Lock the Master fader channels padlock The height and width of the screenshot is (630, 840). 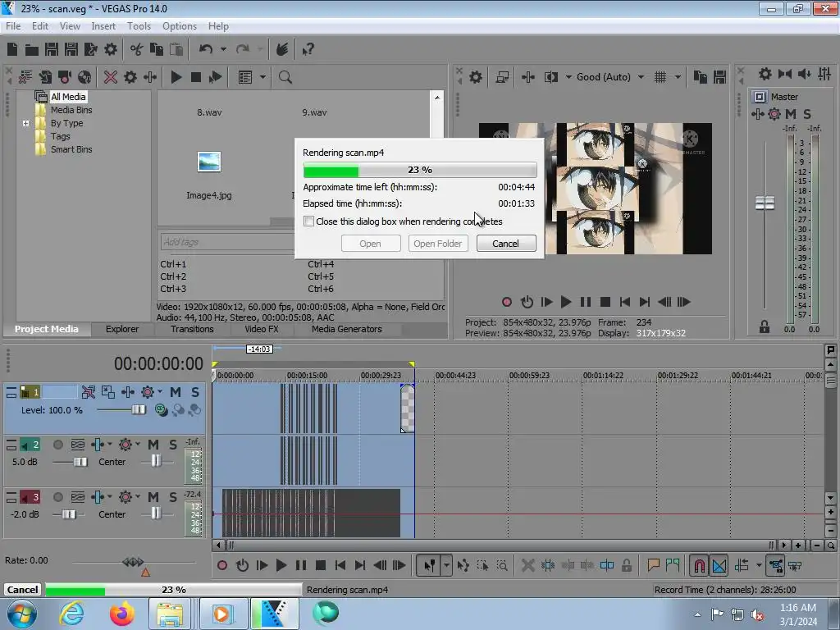pyautogui.click(x=764, y=326)
